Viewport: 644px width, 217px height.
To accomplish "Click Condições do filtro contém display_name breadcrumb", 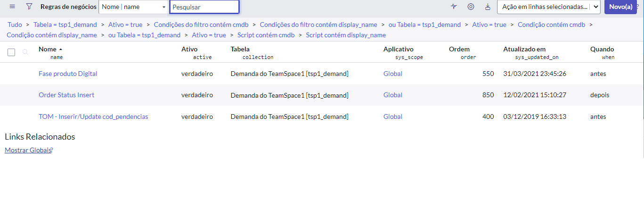I will point(318,25).
